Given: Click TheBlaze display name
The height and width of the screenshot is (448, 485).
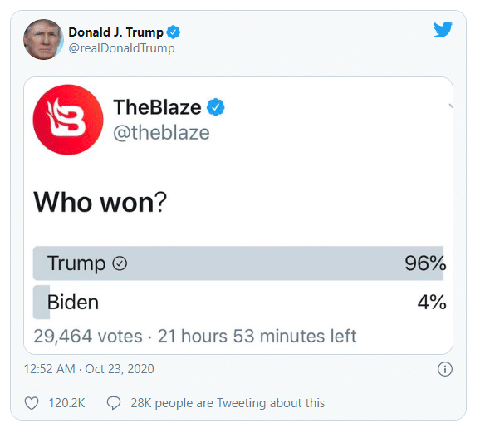Looking at the screenshot, I should pos(157,107).
